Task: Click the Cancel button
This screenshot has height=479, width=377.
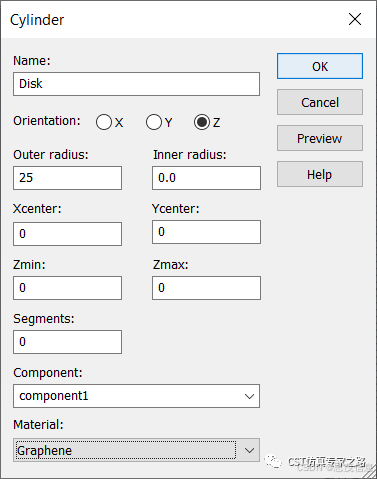Action: click(x=320, y=102)
